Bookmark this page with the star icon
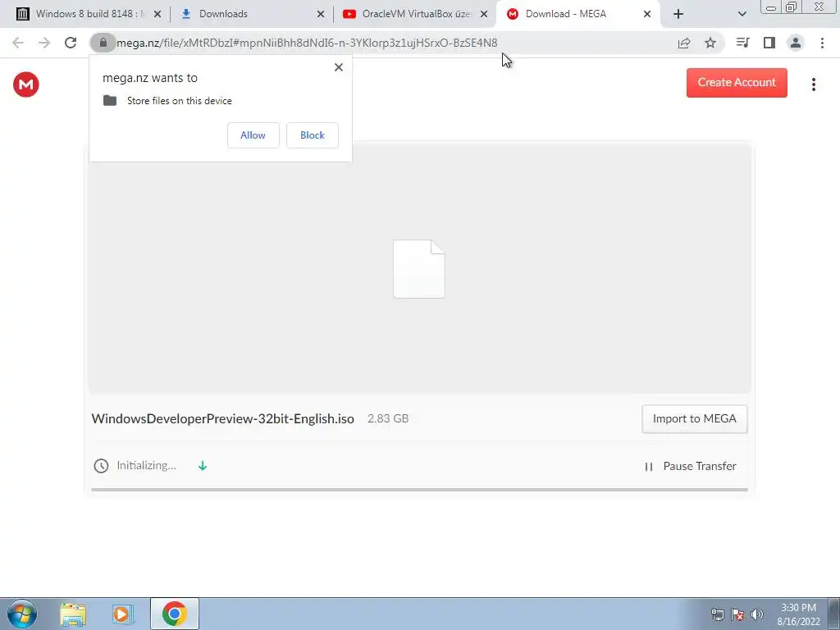The image size is (840, 630). tap(710, 43)
